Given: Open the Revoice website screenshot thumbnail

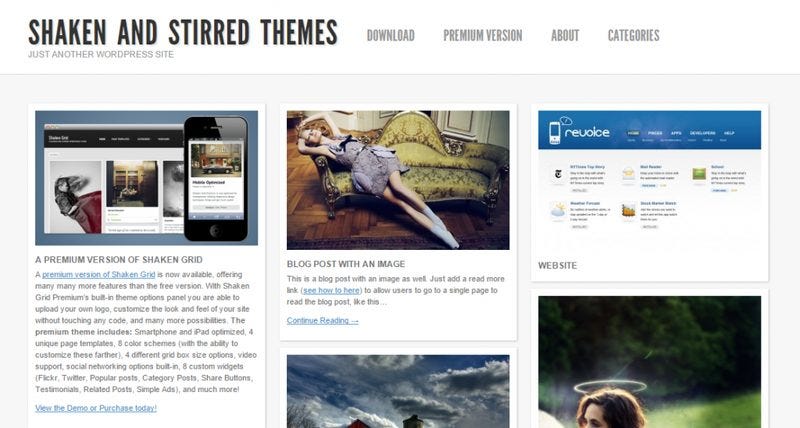Looking at the screenshot, I should [x=649, y=181].
